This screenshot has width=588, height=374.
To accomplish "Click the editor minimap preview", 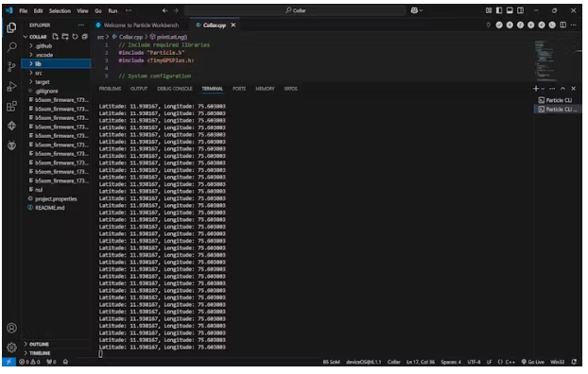I will coord(545,60).
